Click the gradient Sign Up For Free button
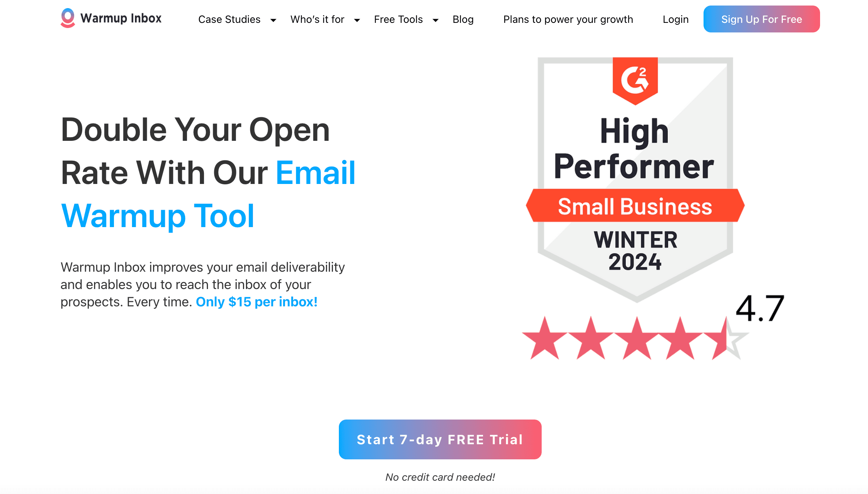The width and height of the screenshot is (868, 494). point(762,19)
